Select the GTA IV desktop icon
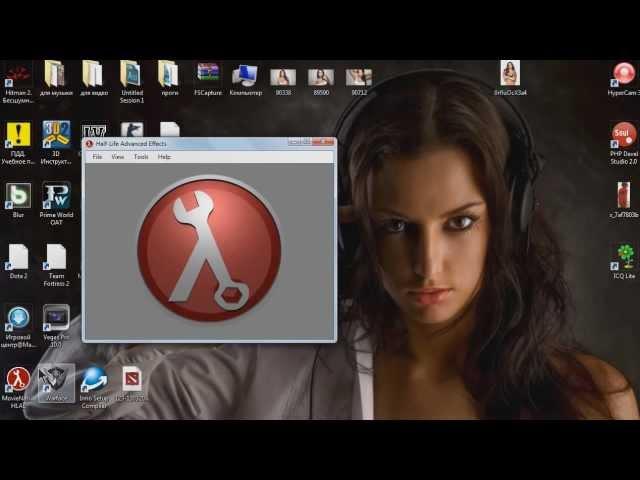Screen dimensions: 640x480 (94, 131)
